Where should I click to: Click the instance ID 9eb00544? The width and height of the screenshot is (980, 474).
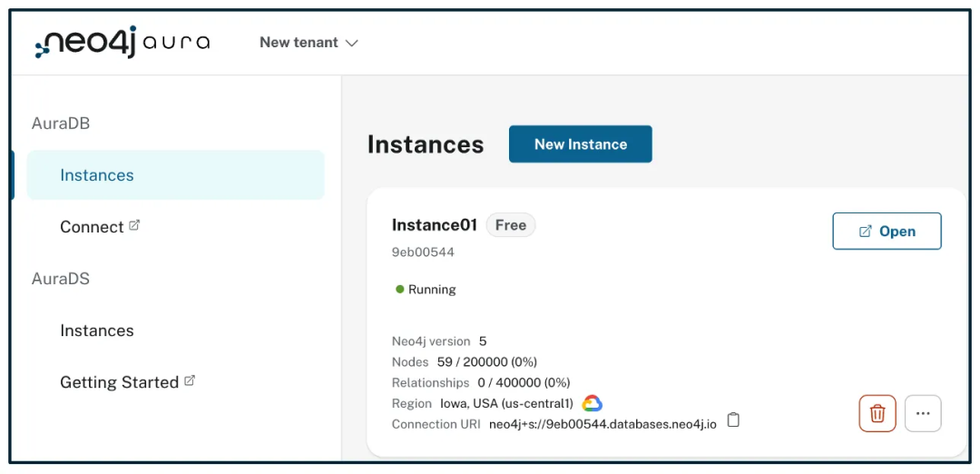423,252
